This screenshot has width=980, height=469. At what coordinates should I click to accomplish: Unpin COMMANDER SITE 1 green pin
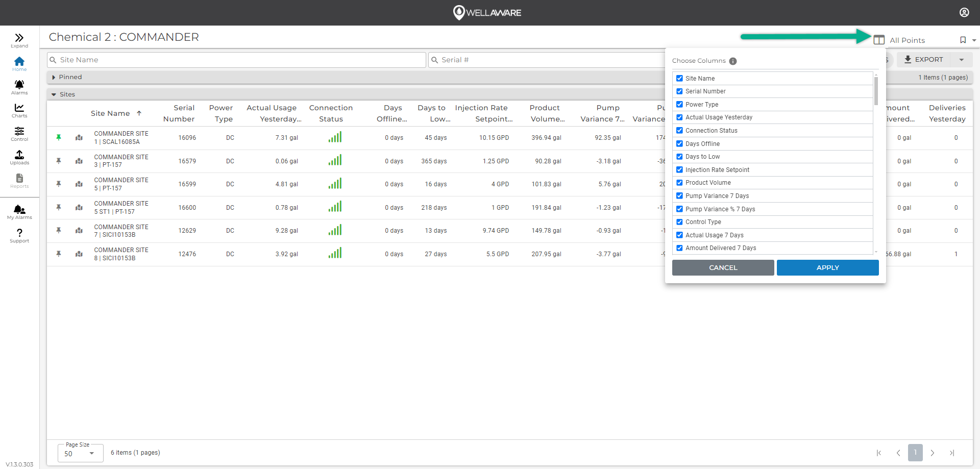(x=59, y=137)
